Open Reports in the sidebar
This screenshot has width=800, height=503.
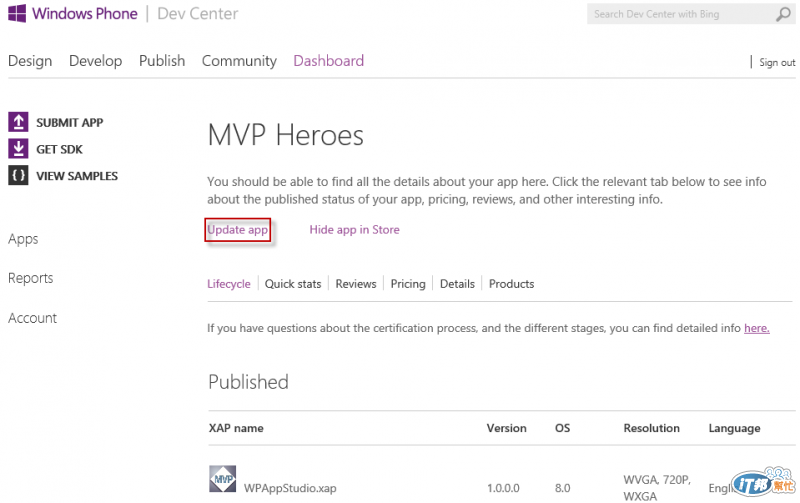(31, 278)
